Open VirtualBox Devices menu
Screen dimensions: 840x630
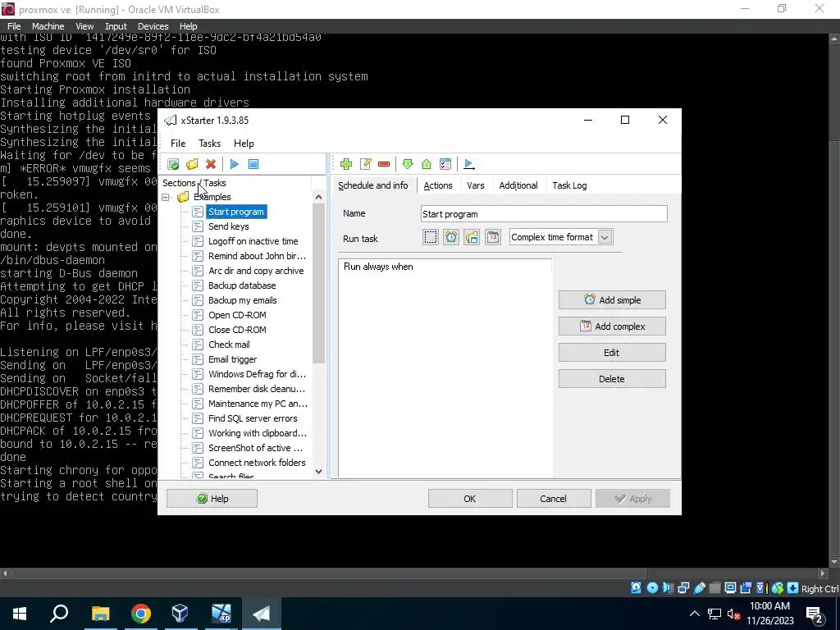point(153,26)
